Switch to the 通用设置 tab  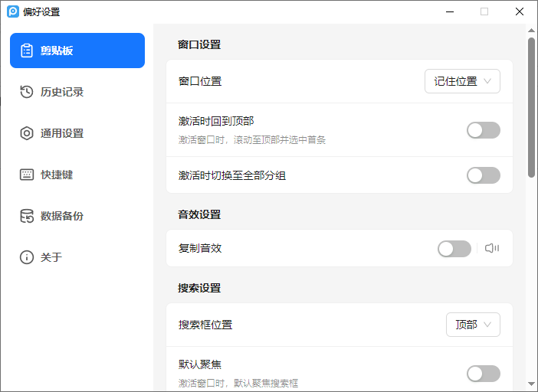(x=62, y=133)
